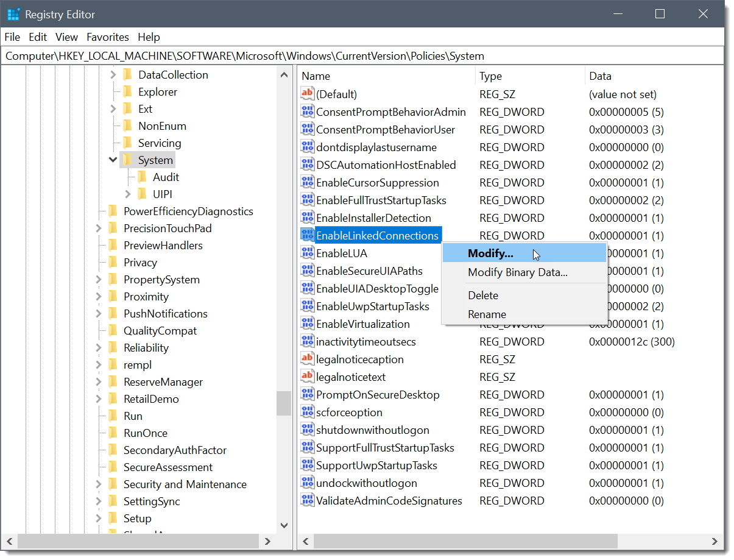
Task: Sort values by the Name column header
Action: (386, 76)
